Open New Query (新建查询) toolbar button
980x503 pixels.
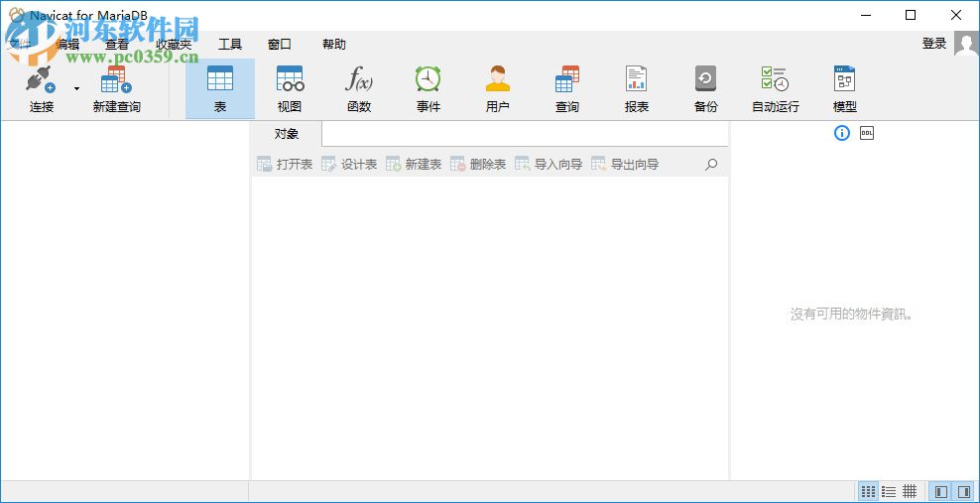117,89
